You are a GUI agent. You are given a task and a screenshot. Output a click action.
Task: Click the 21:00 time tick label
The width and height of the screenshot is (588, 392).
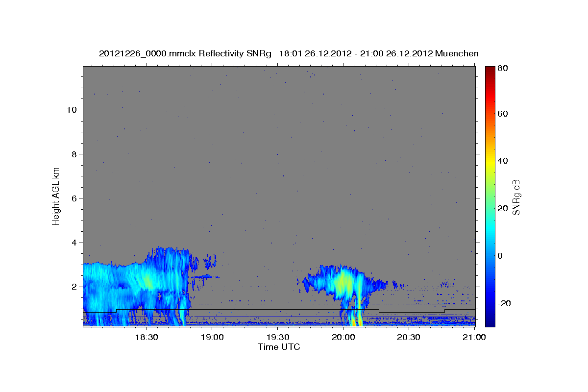[474, 337]
